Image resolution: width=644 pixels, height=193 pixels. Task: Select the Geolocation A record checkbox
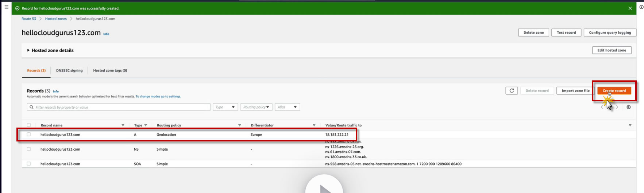coord(29,135)
